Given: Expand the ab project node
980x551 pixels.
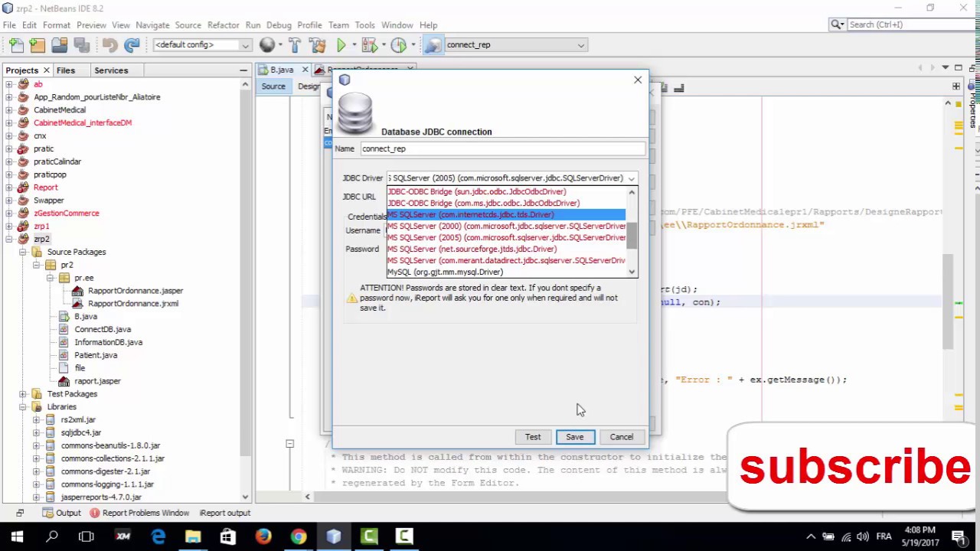Looking at the screenshot, I should click(9, 84).
